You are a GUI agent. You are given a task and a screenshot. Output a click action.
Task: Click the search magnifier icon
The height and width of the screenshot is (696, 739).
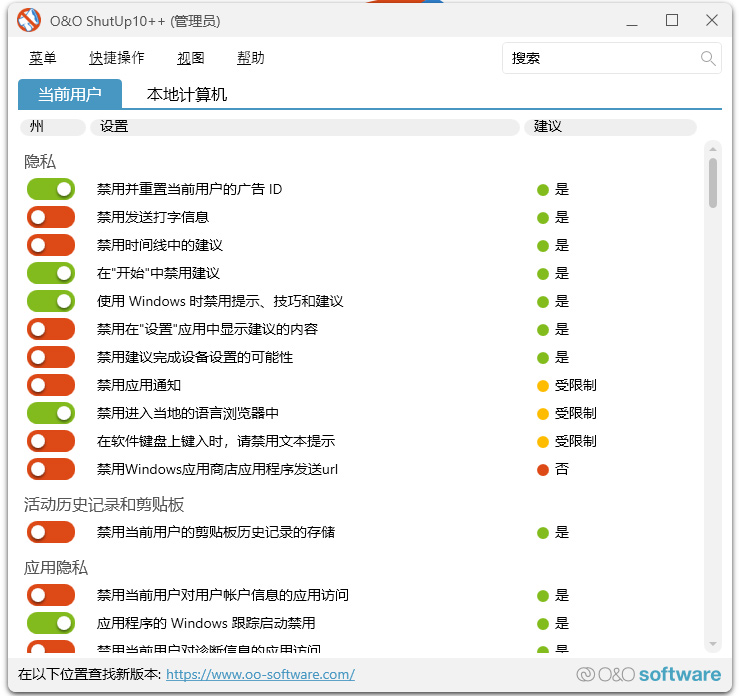pyautogui.click(x=707, y=58)
